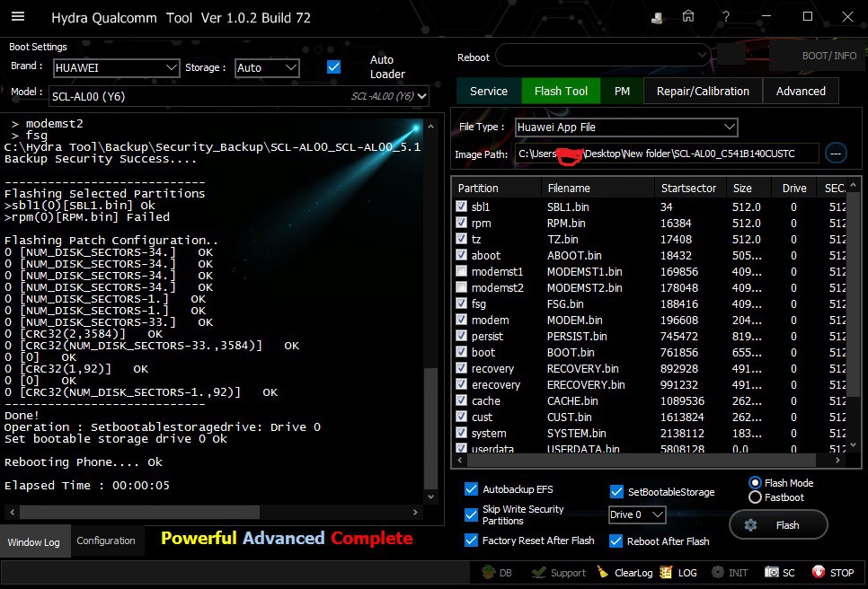The image size is (868, 589).
Task: Switch to the Window Log tab
Action: [34, 542]
